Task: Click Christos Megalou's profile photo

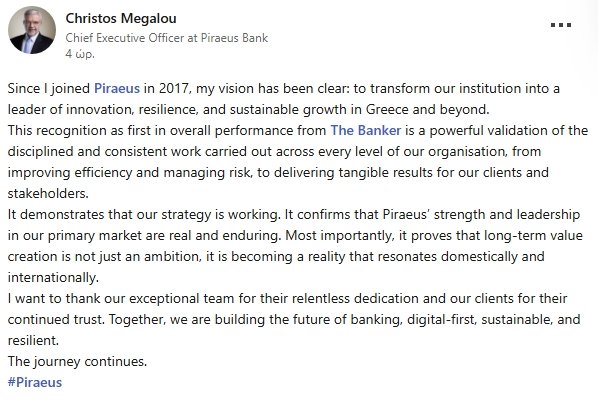Action: click(32, 30)
